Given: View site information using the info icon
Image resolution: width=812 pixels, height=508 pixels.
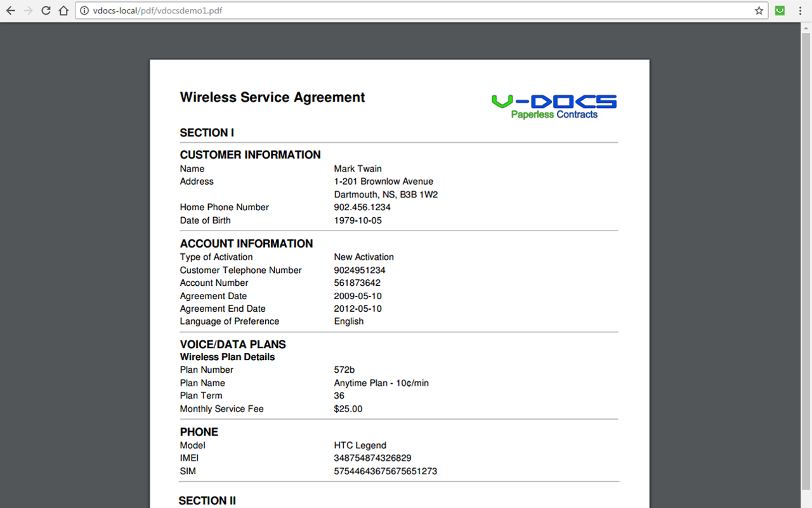Looking at the screenshot, I should (x=84, y=10).
